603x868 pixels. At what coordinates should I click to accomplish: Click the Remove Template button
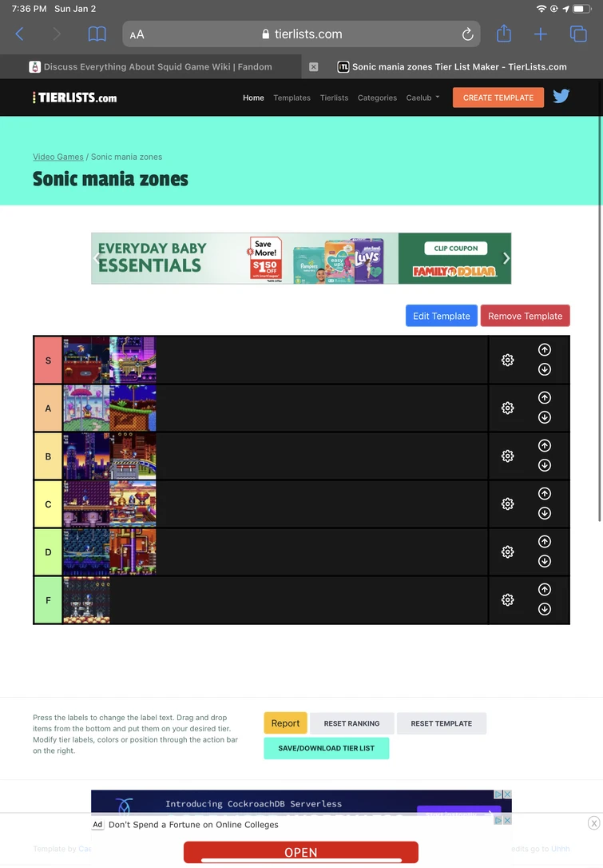click(x=525, y=316)
